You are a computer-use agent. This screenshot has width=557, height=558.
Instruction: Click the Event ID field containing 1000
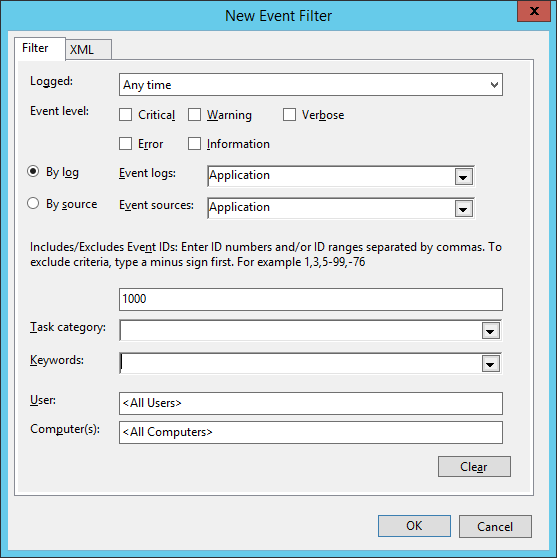coord(311,299)
